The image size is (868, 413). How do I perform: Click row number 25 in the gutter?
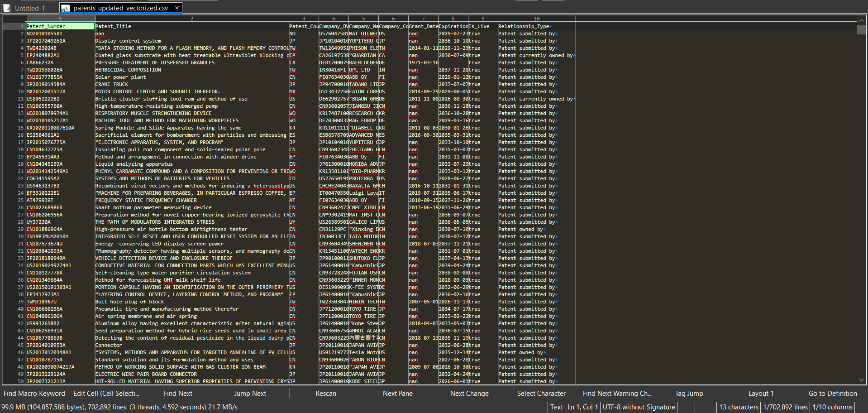(20, 200)
